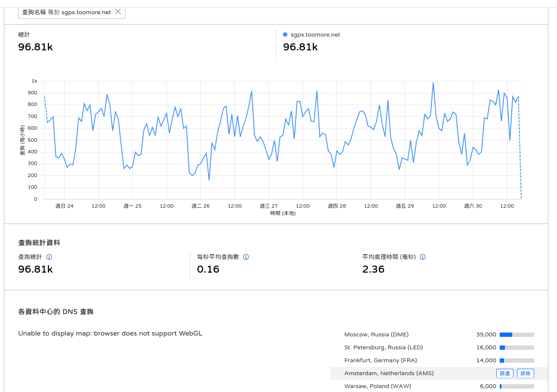This screenshot has width=557, height=392.
Task: Click the 週一 25 time axis label
Action: [133, 206]
